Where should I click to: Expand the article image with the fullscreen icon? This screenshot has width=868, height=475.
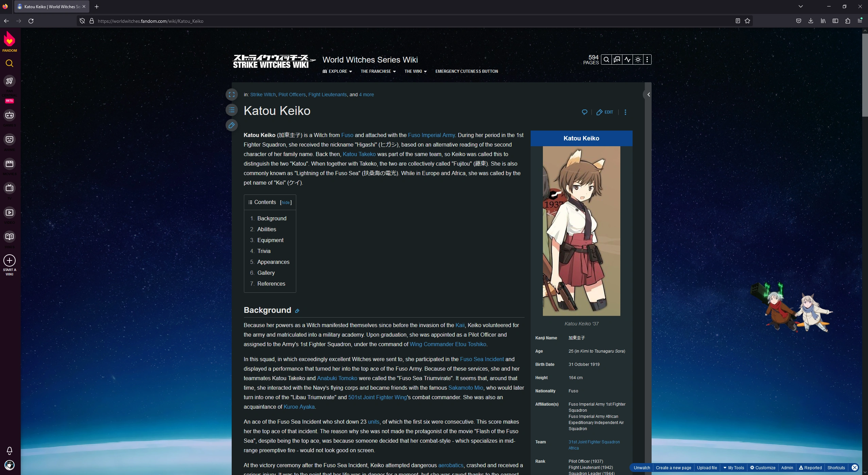pos(232,95)
